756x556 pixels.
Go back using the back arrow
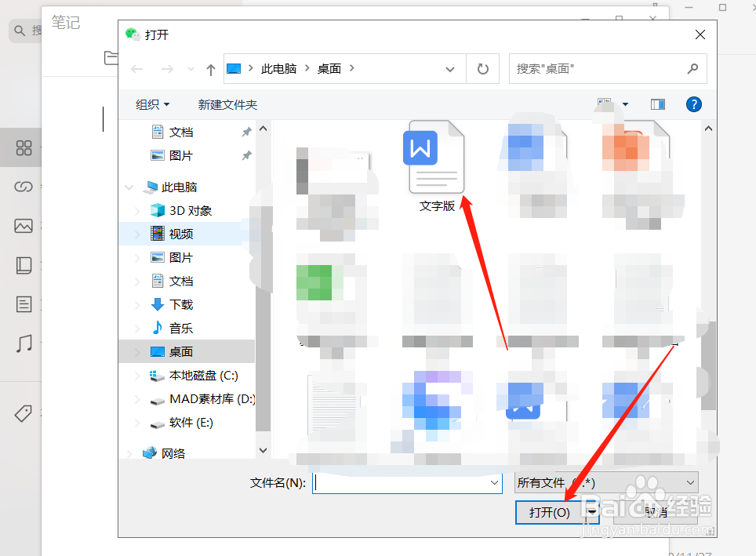[x=137, y=69]
